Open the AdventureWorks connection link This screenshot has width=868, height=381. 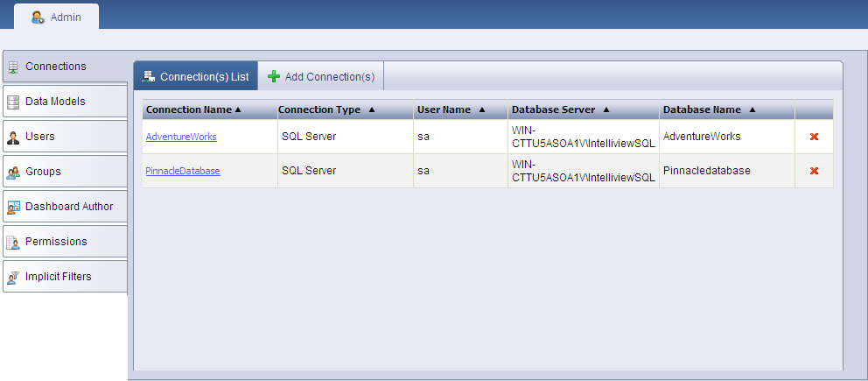point(181,137)
